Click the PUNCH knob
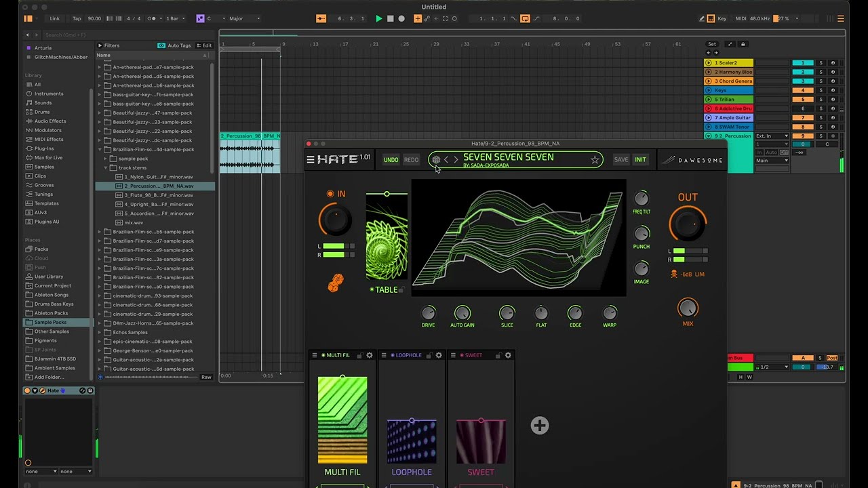 [641, 234]
